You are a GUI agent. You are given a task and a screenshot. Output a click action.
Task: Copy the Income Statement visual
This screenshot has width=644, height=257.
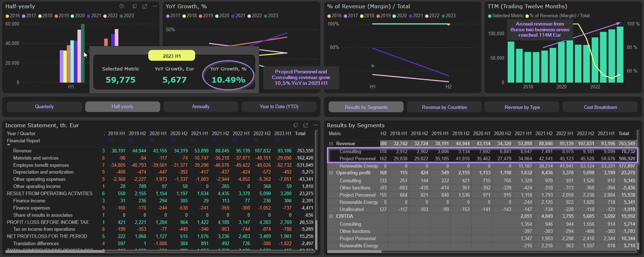(x=296, y=125)
